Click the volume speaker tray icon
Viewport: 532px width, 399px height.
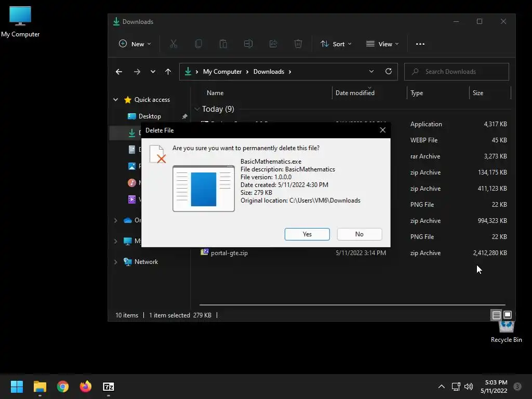pos(469,387)
